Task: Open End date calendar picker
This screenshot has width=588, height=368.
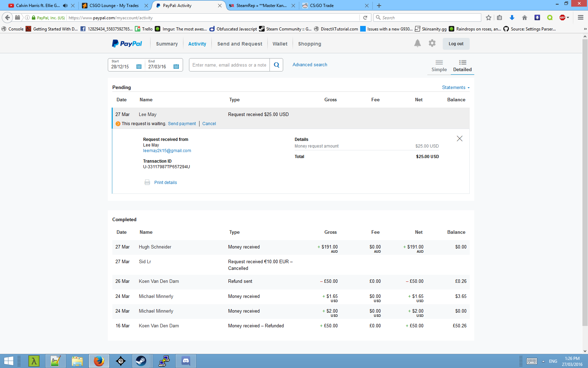Action: click(x=176, y=67)
